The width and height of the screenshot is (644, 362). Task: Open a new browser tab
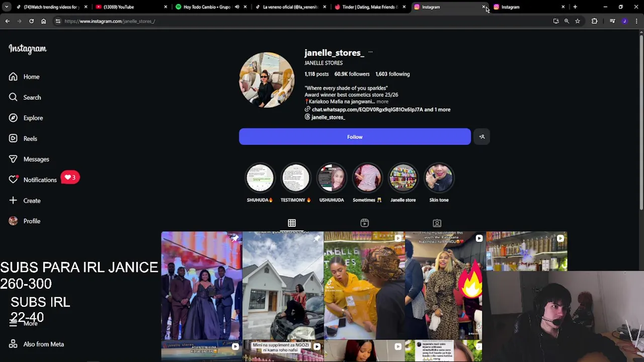pos(575,7)
